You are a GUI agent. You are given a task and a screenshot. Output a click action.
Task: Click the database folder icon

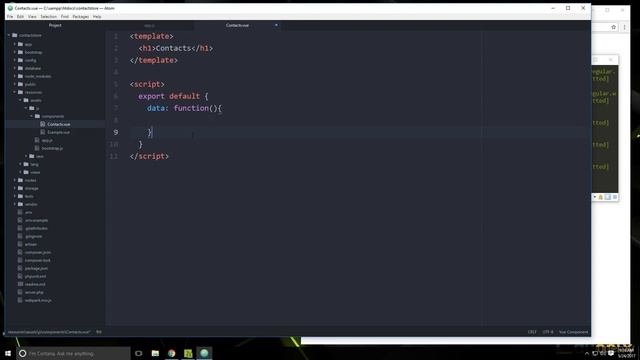click(x=20, y=68)
